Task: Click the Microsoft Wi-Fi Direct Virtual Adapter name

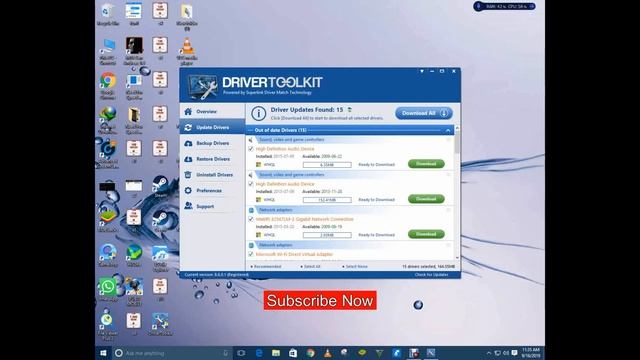Action: click(294, 254)
